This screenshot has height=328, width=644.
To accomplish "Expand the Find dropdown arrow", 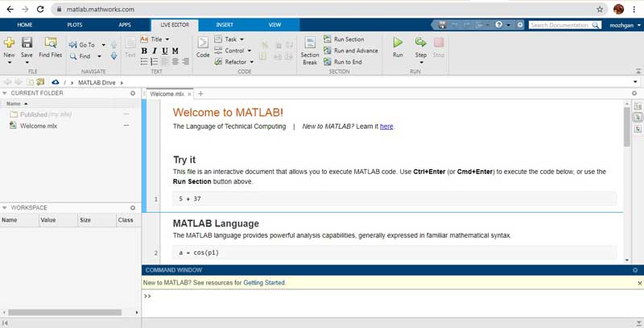I will pos(99,56).
